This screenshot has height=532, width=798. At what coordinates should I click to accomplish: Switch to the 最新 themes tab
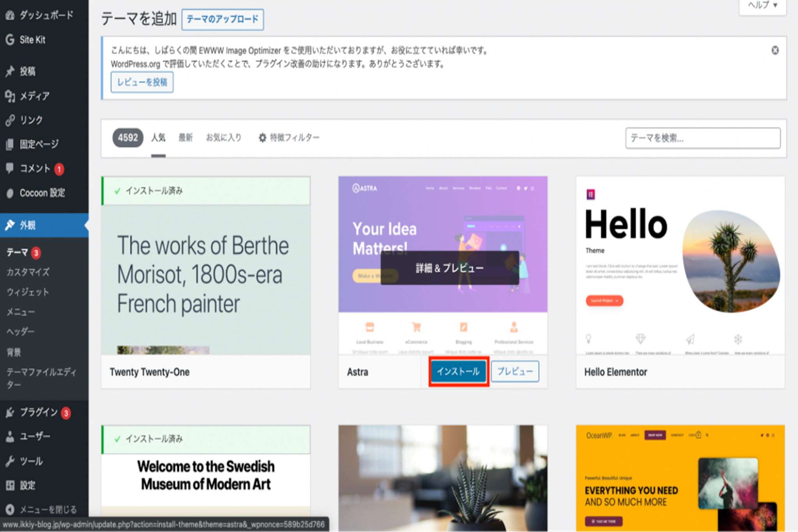[x=185, y=138]
